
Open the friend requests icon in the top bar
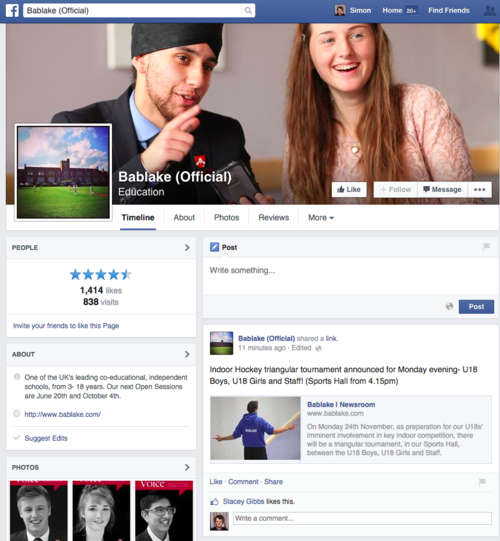490,11
